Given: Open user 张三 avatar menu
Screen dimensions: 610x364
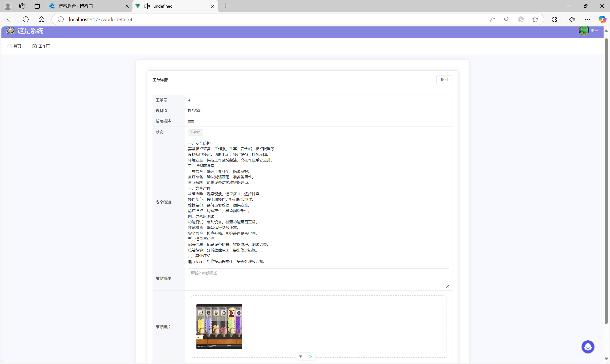Looking at the screenshot, I should click(x=584, y=30).
